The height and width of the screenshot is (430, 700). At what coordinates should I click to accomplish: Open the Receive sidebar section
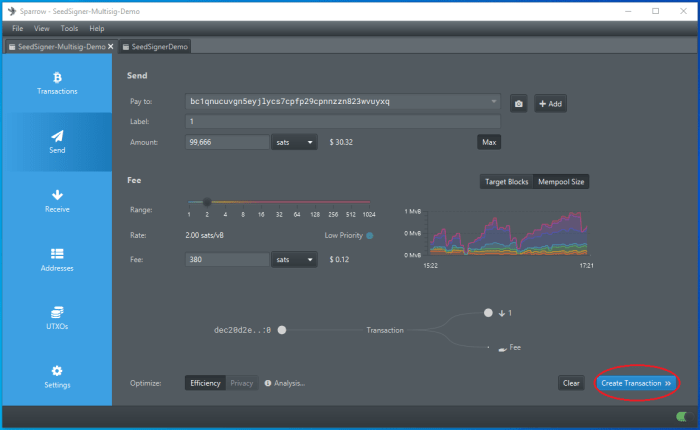57,201
